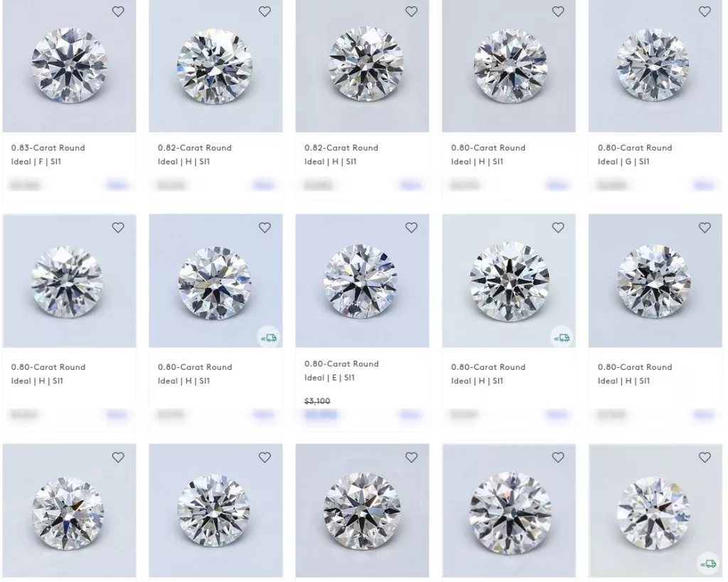Toggle wishlist heart on bottom row middle diamond
The image size is (728, 582).
pyautogui.click(x=411, y=457)
